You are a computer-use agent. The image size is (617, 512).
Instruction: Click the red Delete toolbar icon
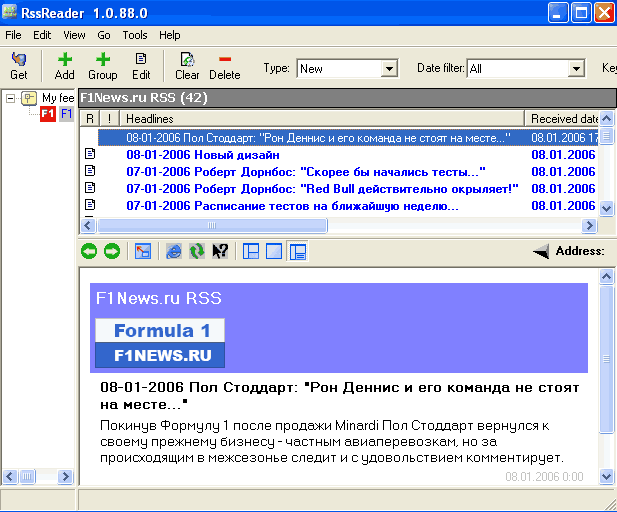(x=225, y=59)
